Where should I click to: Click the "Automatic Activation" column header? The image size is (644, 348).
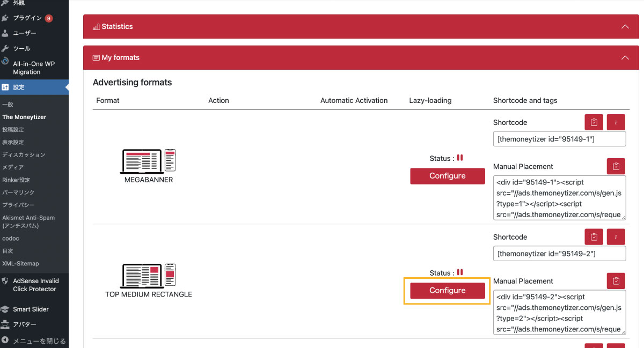(x=354, y=100)
